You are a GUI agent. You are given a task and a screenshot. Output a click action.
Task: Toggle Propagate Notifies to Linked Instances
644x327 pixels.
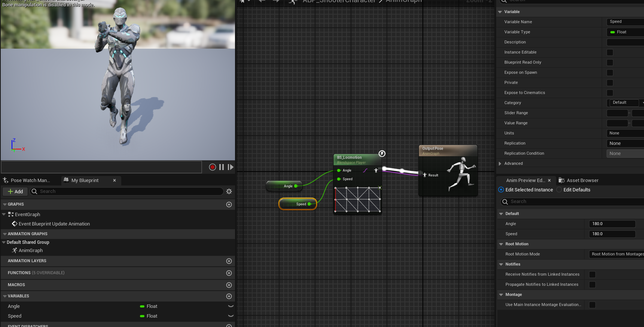pyautogui.click(x=592, y=285)
